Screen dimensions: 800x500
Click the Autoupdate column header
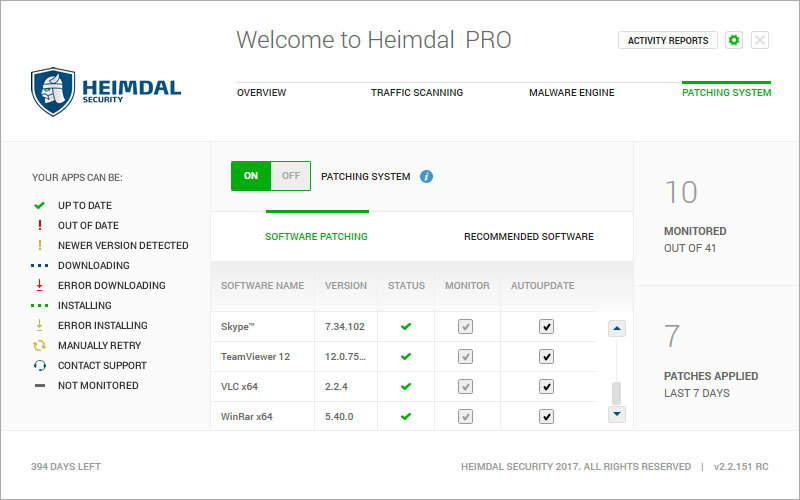click(x=542, y=286)
